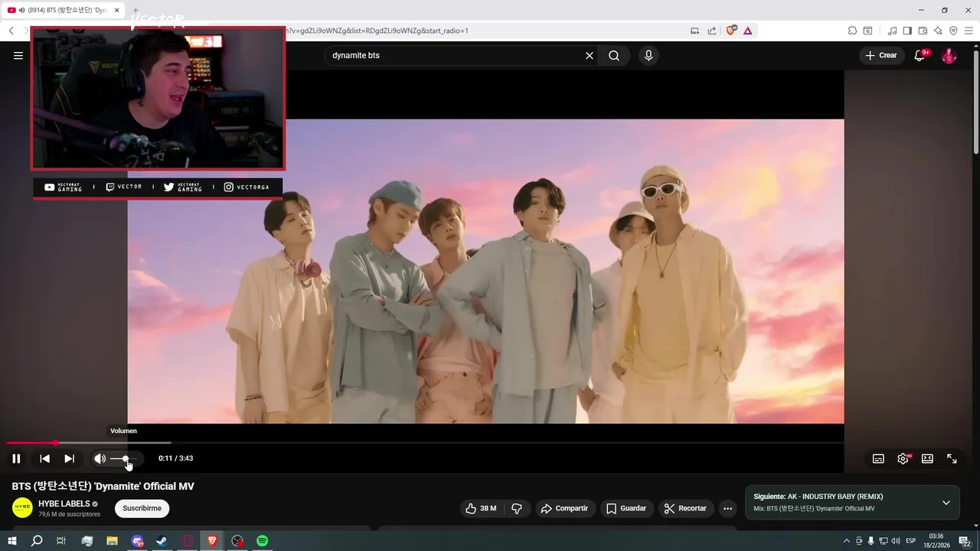Open HYBE LABELS channel logo
Image resolution: width=980 pixels, height=551 pixels.
pyautogui.click(x=22, y=508)
